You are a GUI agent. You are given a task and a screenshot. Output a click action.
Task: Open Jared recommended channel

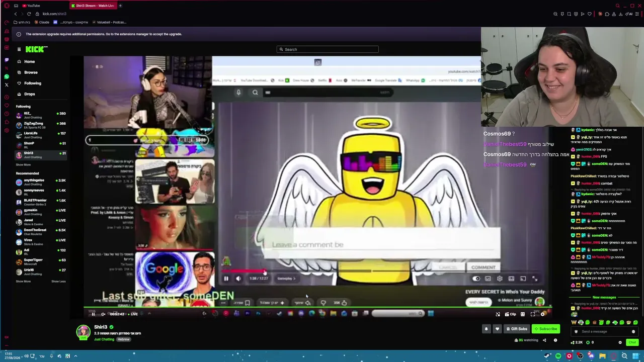pyautogui.click(x=41, y=221)
